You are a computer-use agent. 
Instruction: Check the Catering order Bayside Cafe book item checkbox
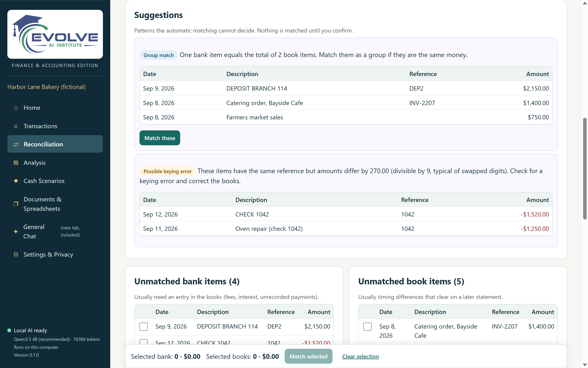367,326
